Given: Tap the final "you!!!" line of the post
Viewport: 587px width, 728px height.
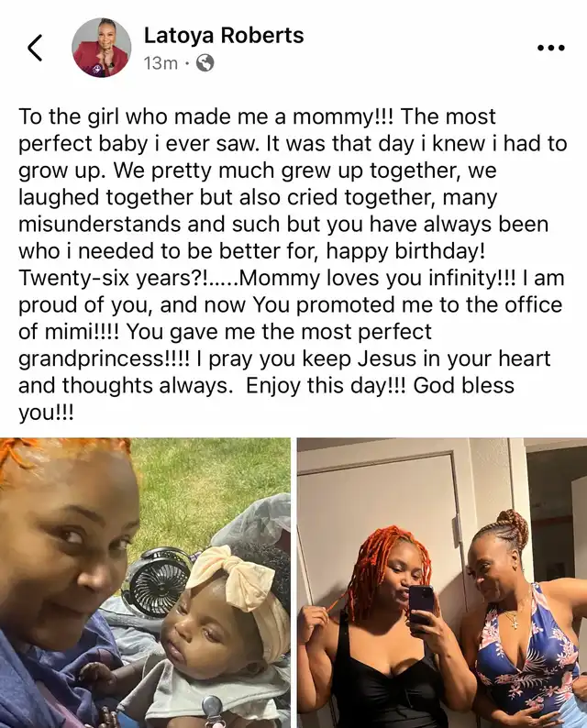Looking at the screenshot, I should pos(46,414).
